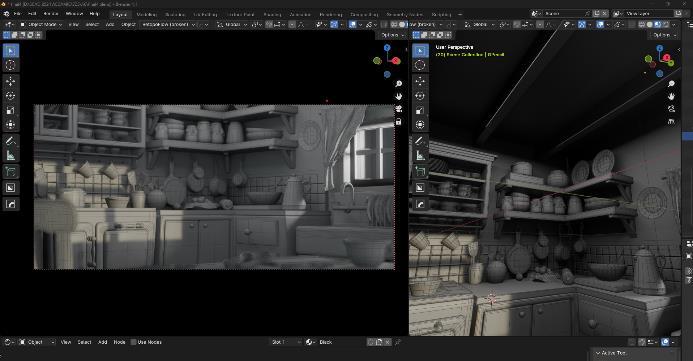Select the Add Cube tool in left viewport
Viewport: 693px width, 361px height.
tap(11, 171)
